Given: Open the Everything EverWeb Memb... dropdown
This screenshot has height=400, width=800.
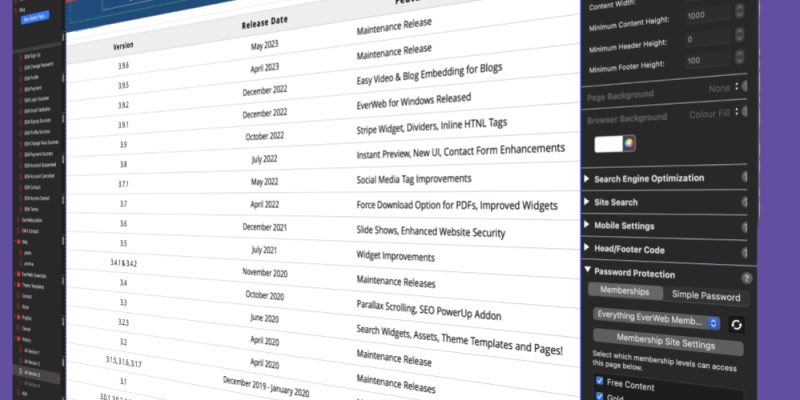Looking at the screenshot, I should [x=656, y=318].
